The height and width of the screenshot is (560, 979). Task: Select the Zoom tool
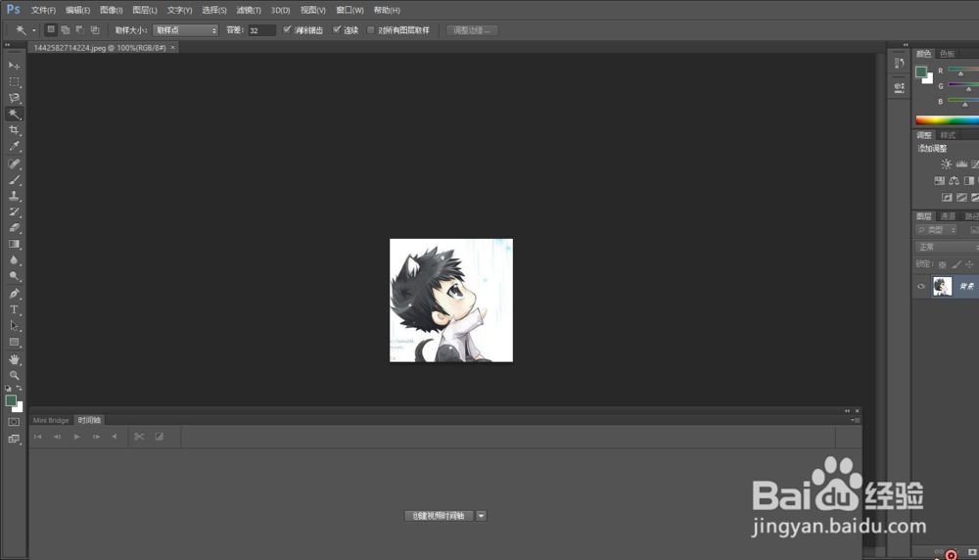(14, 375)
